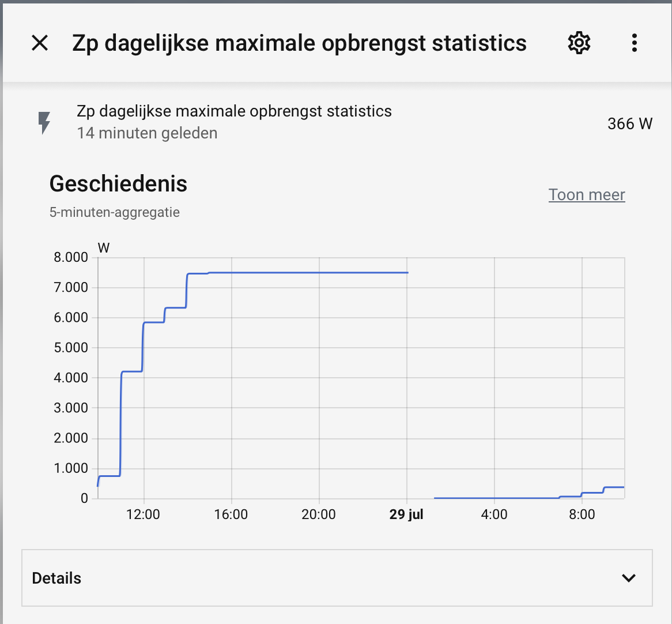The image size is (672, 624).
Task: Click the 14 minuten geleden timestamp
Action: click(x=147, y=133)
